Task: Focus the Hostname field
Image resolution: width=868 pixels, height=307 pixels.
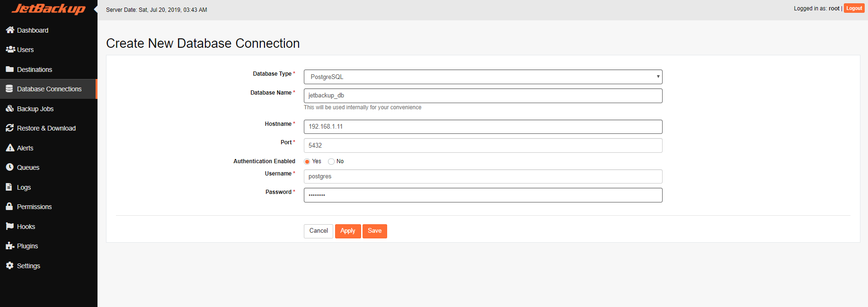Action: point(483,127)
